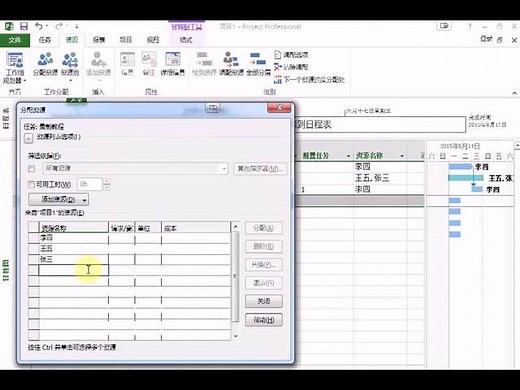Click the 分配 Assign button
Image resolution: width=520 pixels, height=390 pixels.
[264, 228]
